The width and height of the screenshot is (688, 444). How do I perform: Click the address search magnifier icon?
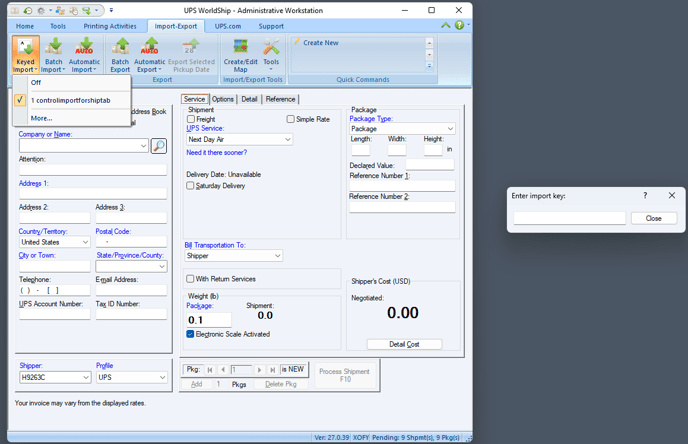(159, 146)
